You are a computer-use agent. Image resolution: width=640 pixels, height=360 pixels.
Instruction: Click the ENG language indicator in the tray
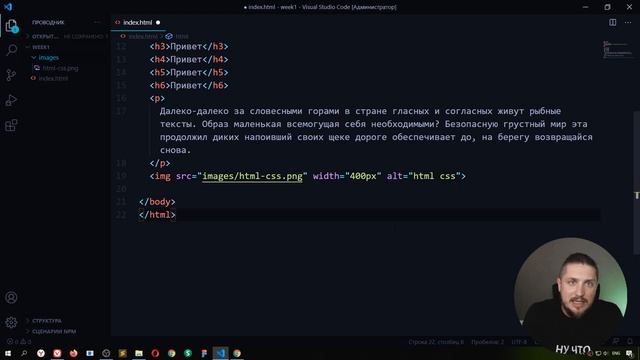(x=616, y=353)
